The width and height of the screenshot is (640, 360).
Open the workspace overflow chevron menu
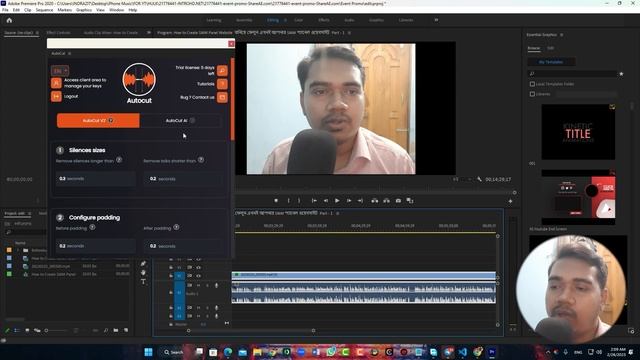pyautogui.click(x=436, y=20)
